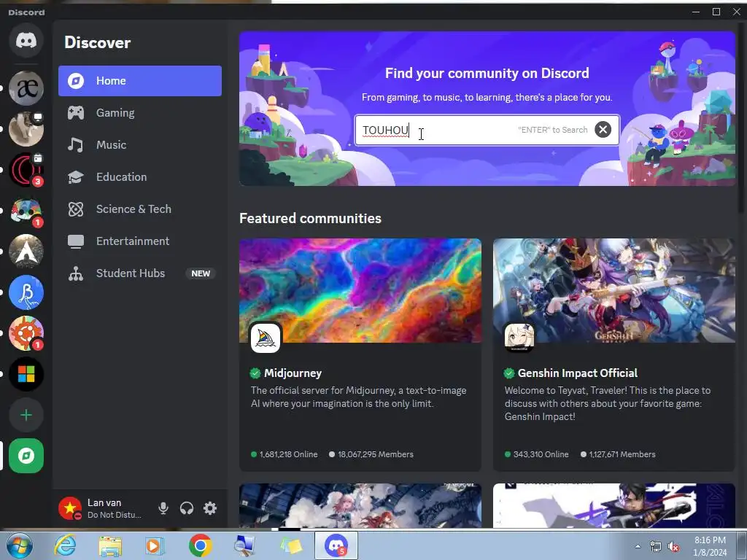The width and height of the screenshot is (747, 560).
Task: Select the Music category
Action: 140,145
